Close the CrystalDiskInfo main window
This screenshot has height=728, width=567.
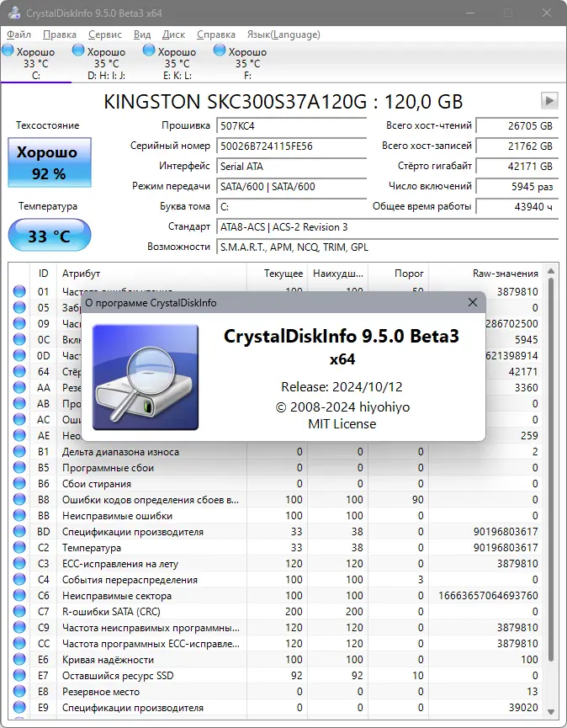coord(547,13)
